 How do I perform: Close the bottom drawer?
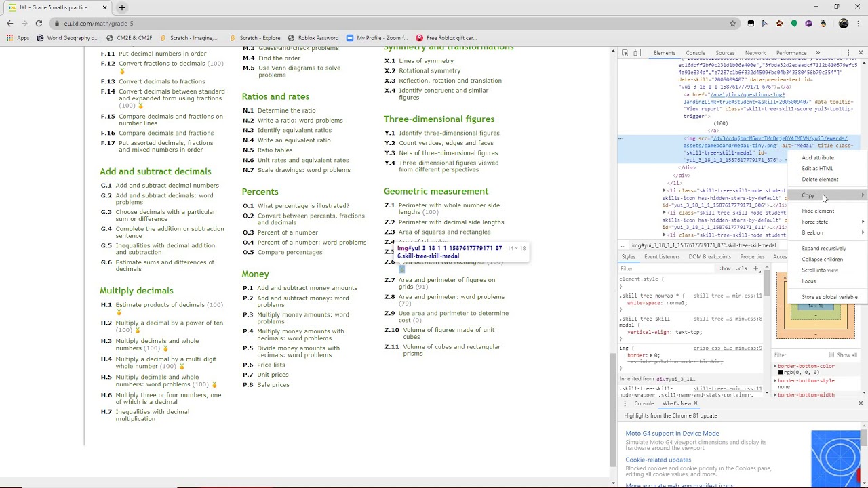pos(861,404)
